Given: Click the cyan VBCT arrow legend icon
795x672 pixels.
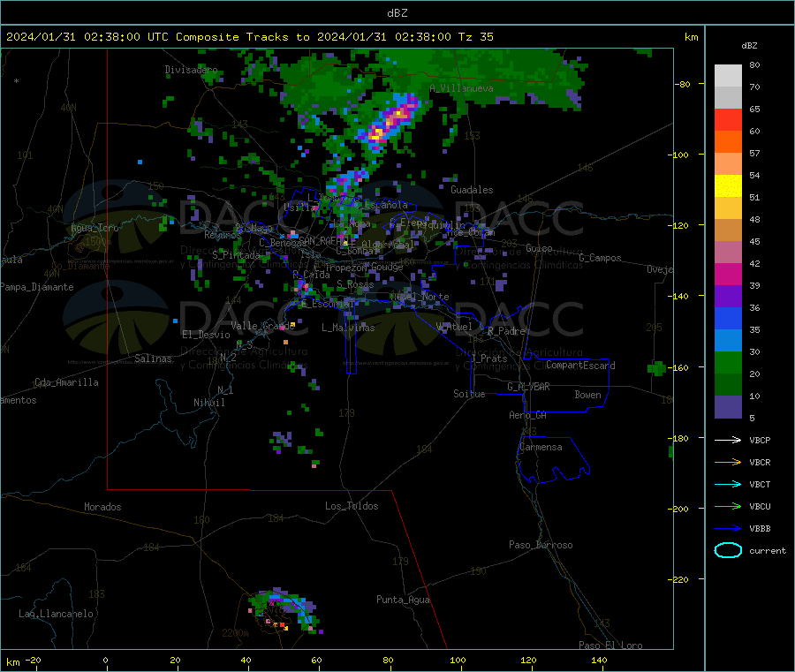Looking at the screenshot, I should [x=728, y=484].
